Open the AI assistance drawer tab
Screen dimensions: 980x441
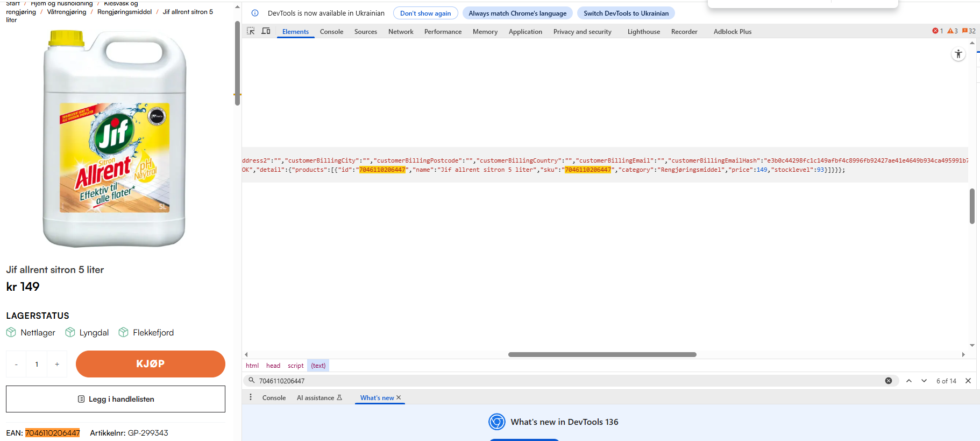[319, 398]
